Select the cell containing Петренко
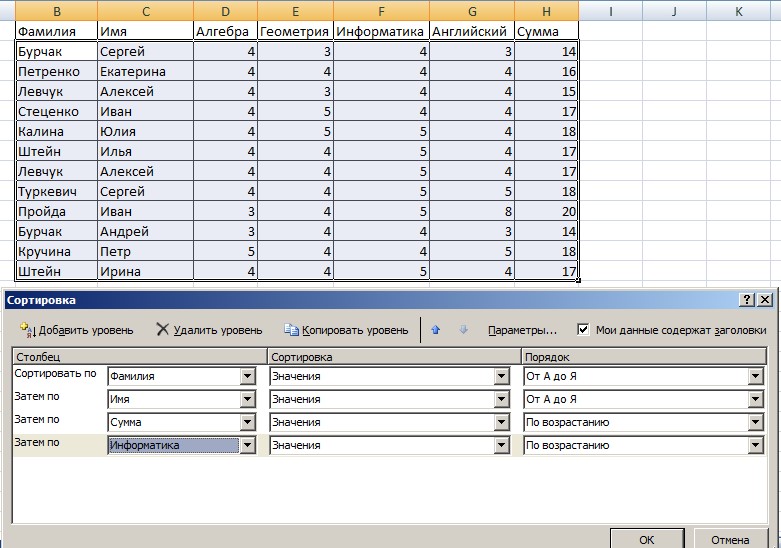This screenshot has height=548, width=781. point(56,72)
